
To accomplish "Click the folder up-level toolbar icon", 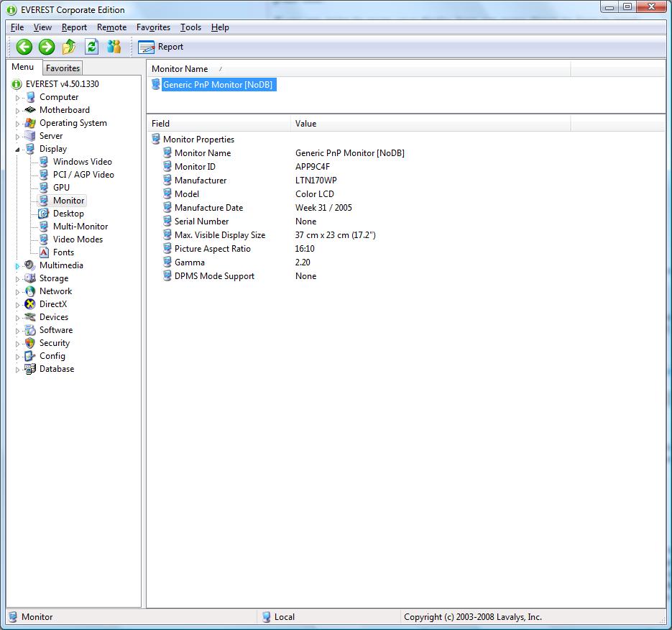I will coord(69,47).
